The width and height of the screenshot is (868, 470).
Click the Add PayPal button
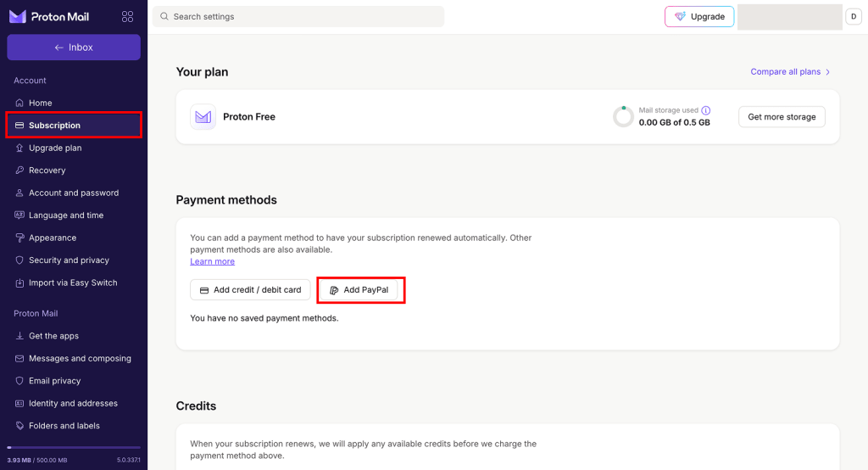click(359, 290)
